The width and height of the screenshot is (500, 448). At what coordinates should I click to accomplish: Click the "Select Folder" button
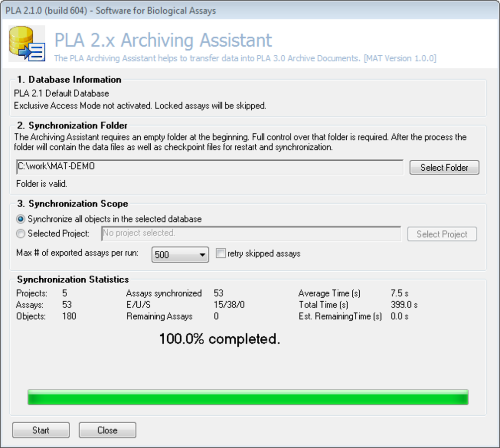tap(444, 167)
